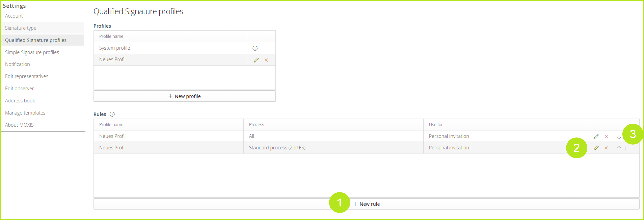The width and height of the screenshot is (644, 220).
Task: Open the Account settings page
Action: point(14,16)
